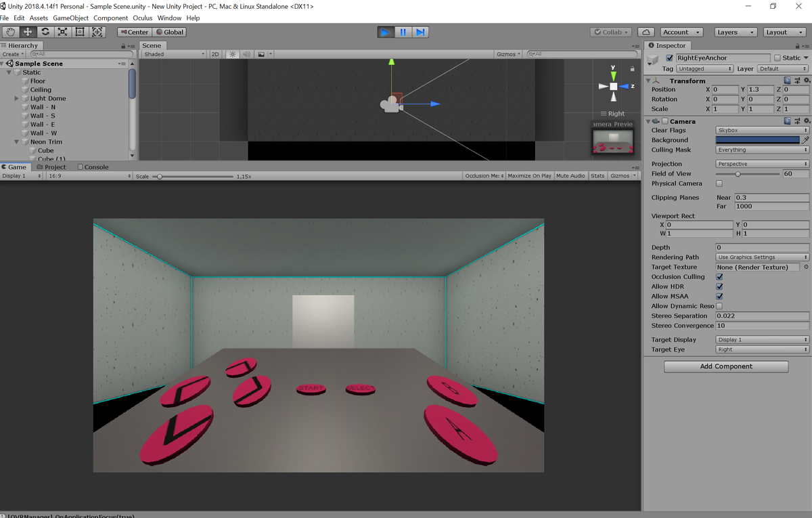This screenshot has height=518, width=812.
Task: Click the cloud services icon
Action: [646, 32]
